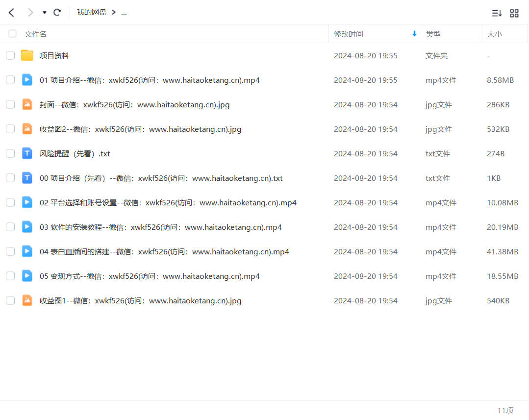
Task: Click the 274B size value
Action: [496, 154]
